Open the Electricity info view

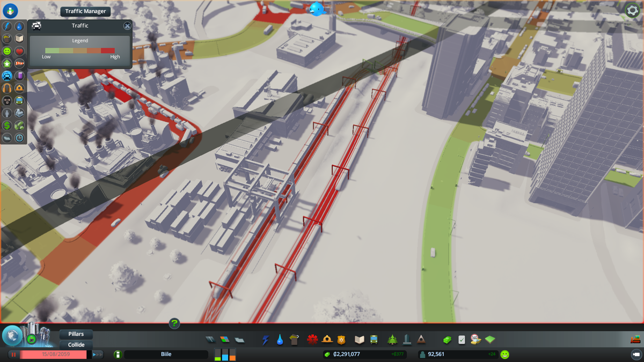pos(7,26)
